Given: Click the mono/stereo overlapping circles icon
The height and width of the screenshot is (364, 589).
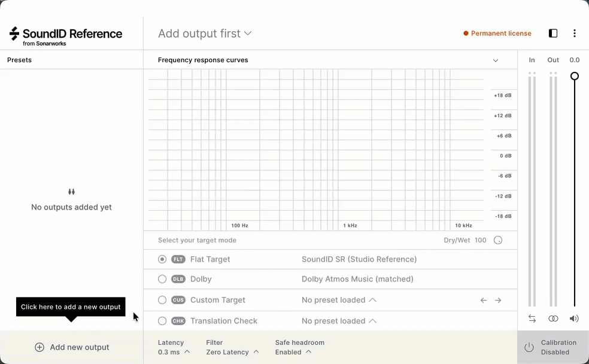Looking at the screenshot, I should [553, 318].
